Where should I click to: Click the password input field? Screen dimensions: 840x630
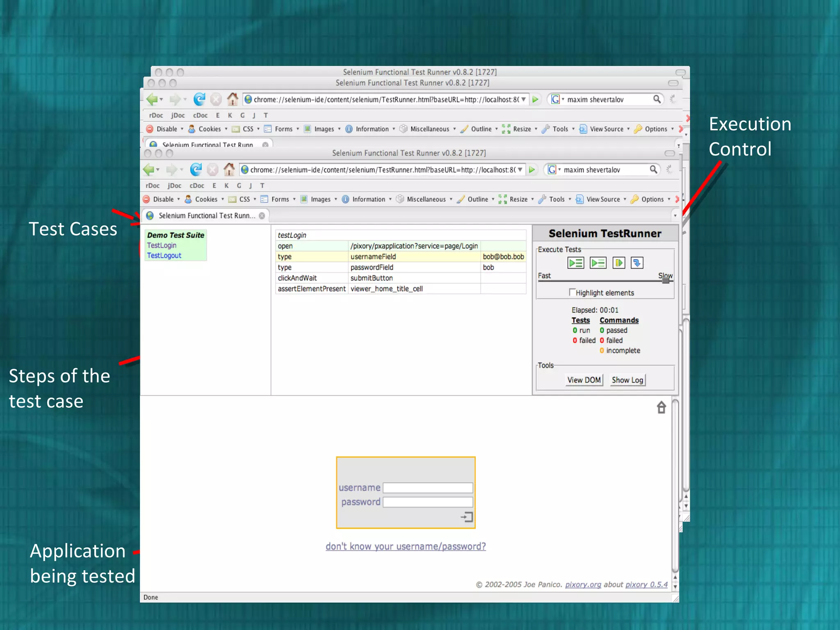pos(428,502)
